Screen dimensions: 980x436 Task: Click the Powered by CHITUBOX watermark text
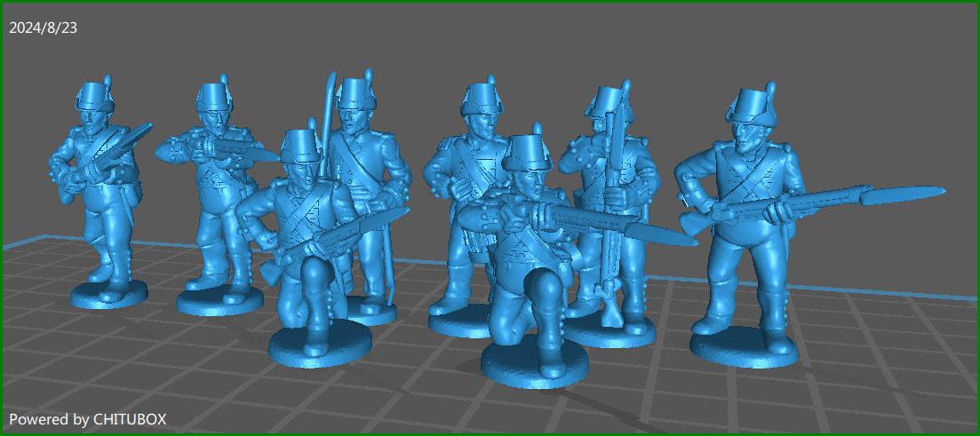(87, 419)
